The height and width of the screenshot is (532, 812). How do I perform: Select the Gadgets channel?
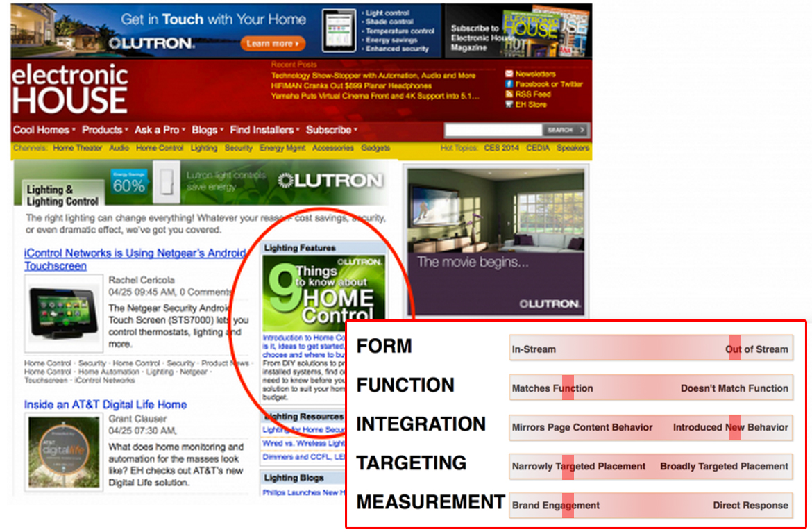point(375,148)
